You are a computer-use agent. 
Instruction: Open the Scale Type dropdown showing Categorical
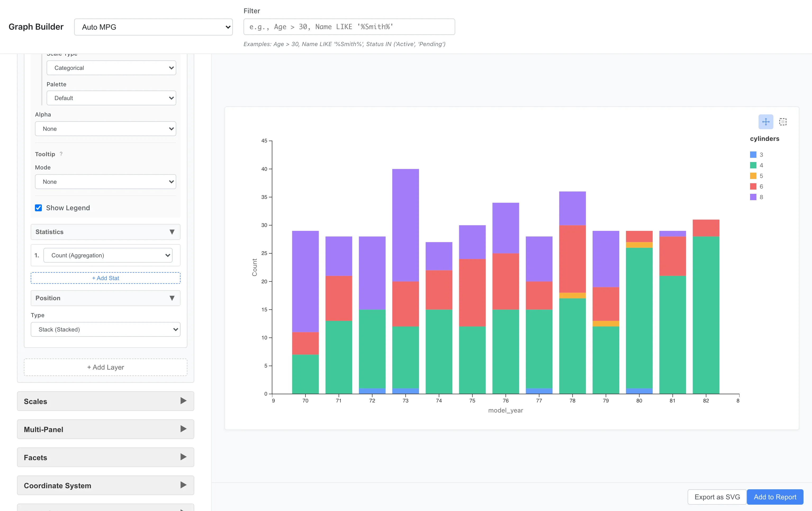coord(111,68)
